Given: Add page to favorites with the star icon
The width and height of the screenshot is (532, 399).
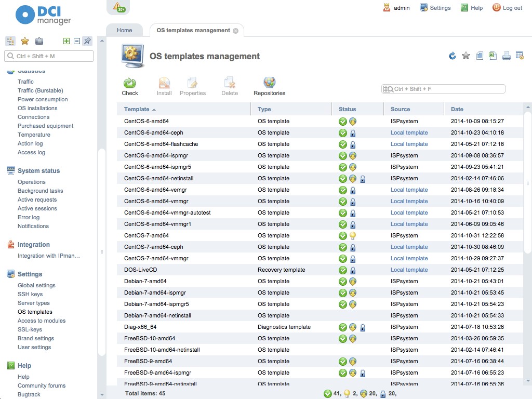Looking at the screenshot, I should point(466,55).
